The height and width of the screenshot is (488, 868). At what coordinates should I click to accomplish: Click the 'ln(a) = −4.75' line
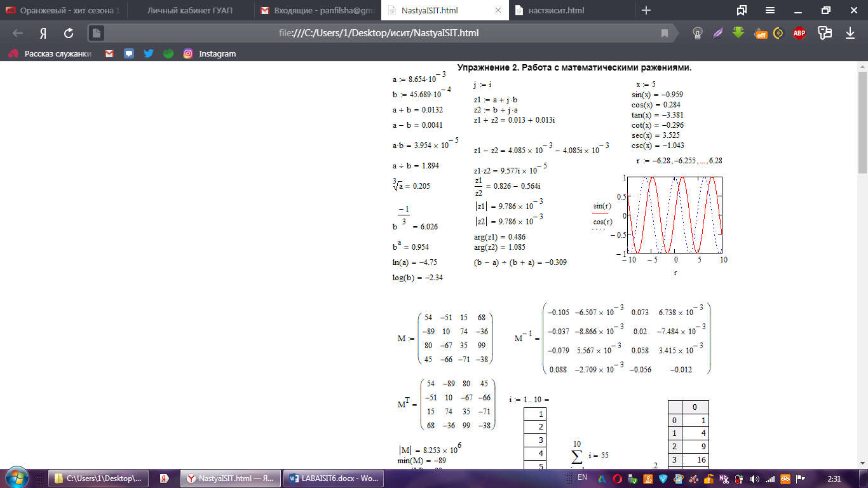[x=414, y=262]
